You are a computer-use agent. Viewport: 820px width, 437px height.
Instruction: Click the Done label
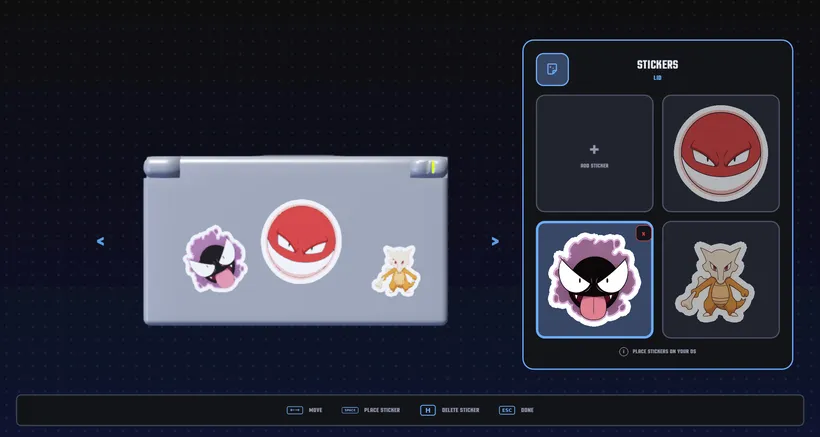(x=527, y=410)
